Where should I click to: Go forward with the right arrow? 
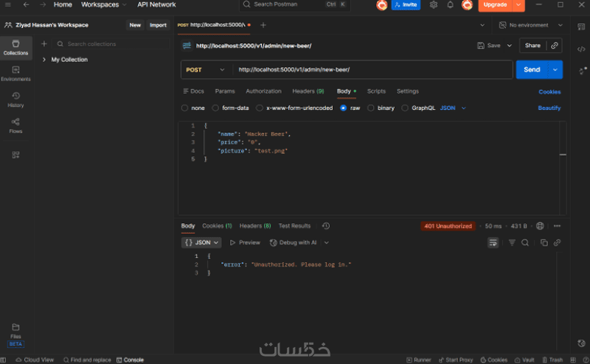click(43, 4)
